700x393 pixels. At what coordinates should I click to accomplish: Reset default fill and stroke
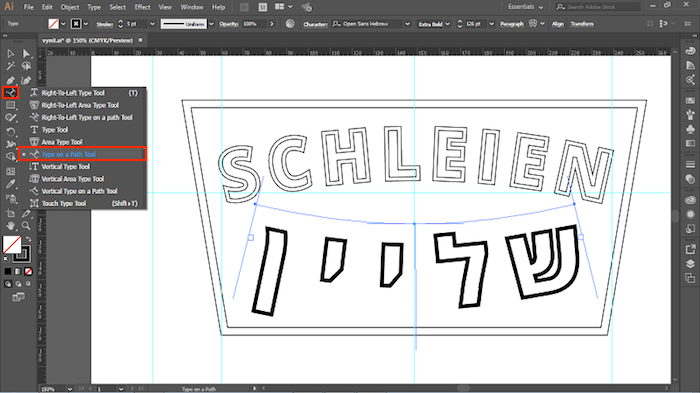tap(6, 259)
